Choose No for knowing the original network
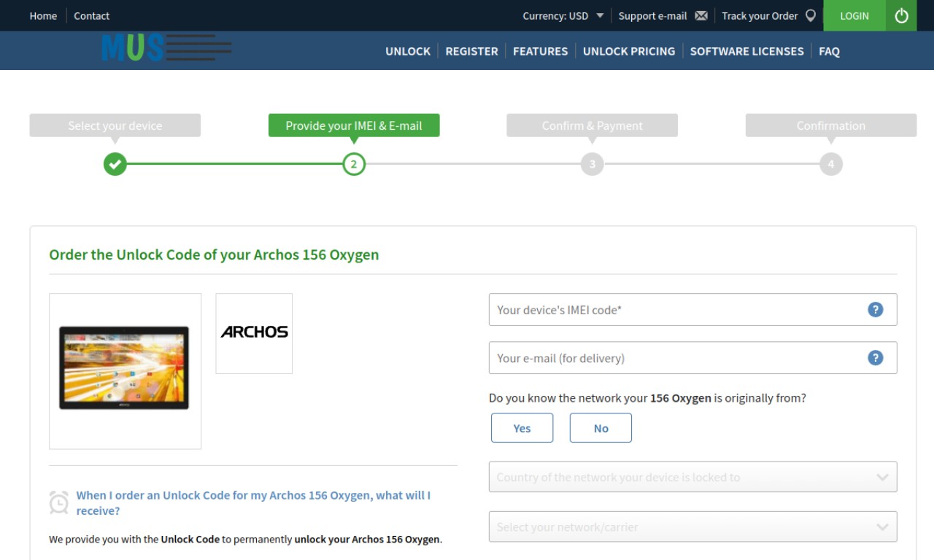The image size is (934, 560). click(x=601, y=428)
